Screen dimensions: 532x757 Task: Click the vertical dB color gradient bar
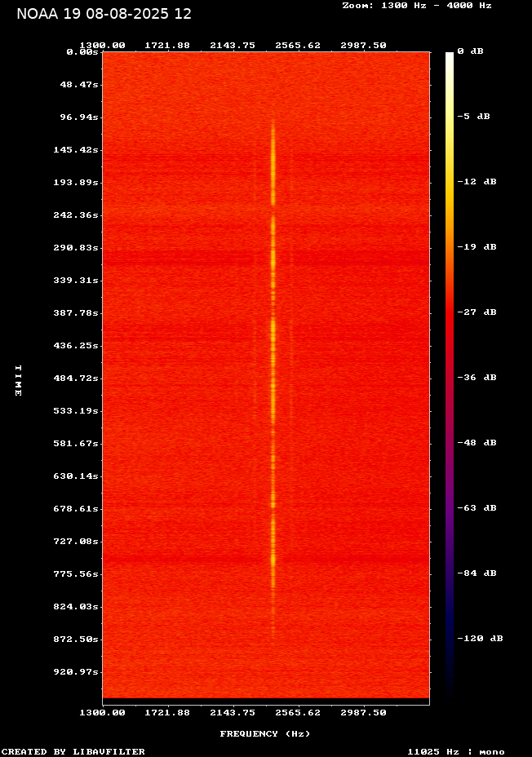450,375
